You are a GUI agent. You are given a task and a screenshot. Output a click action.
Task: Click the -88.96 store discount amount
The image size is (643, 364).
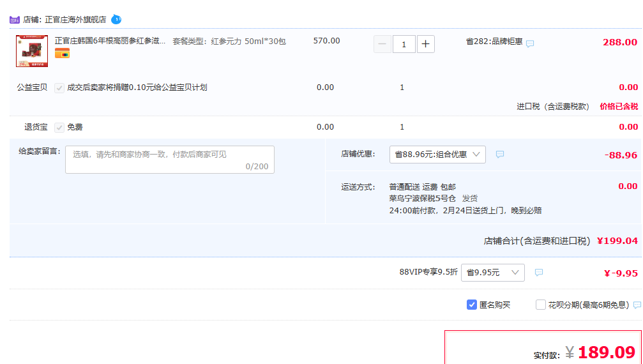point(621,155)
